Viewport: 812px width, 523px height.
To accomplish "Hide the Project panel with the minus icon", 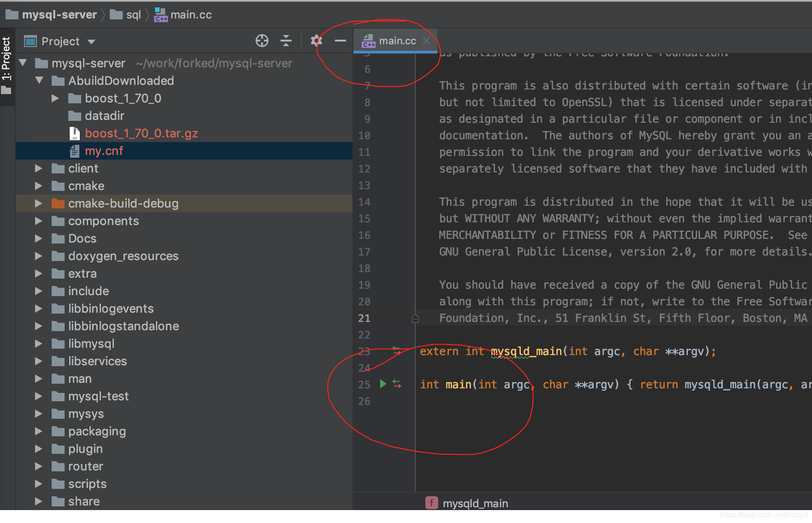I will pos(340,41).
